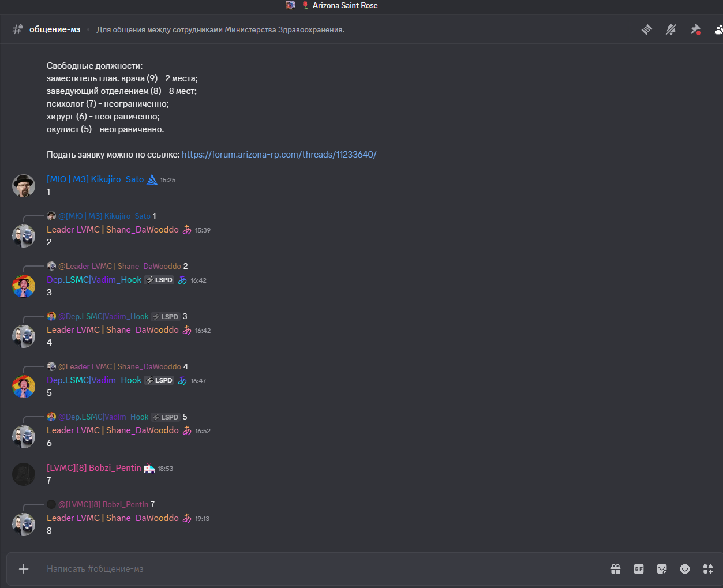Image resolution: width=723 pixels, height=588 pixels.
Task: Click [LVMC][8] Bobzi_Pentin username at 18:53
Action: coord(94,468)
